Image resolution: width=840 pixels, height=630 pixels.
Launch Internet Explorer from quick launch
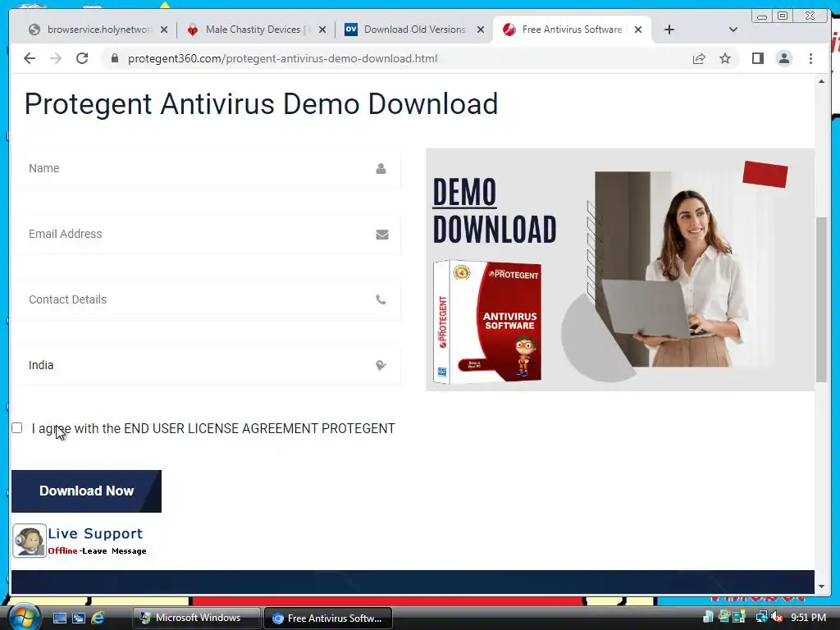98,619
